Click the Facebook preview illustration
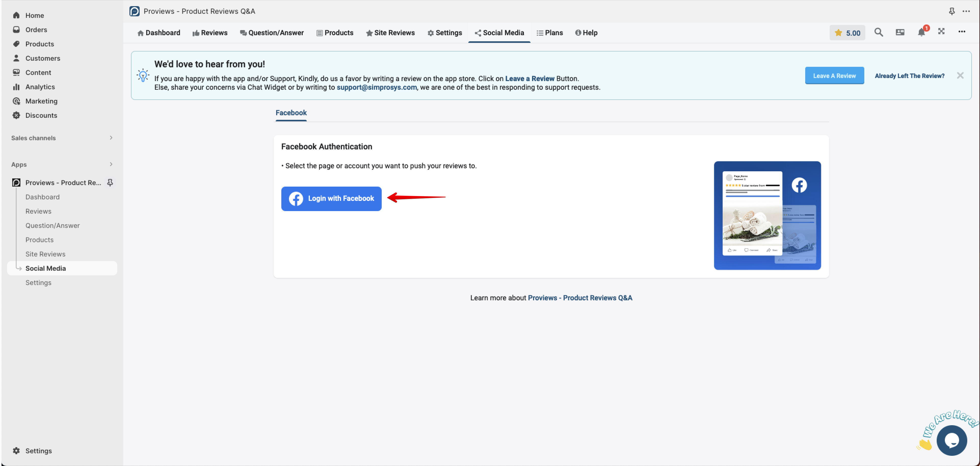980x466 pixels. 767,215
